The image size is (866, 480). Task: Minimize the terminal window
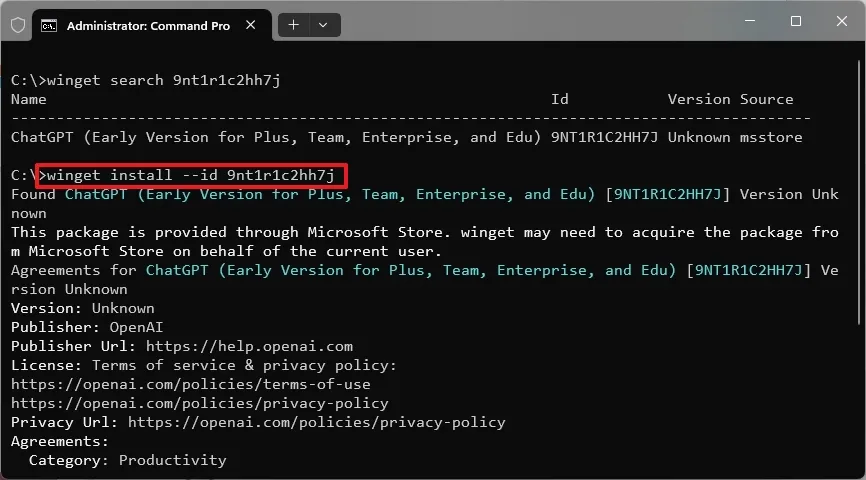pyautogui.click(x=750, y=21)
